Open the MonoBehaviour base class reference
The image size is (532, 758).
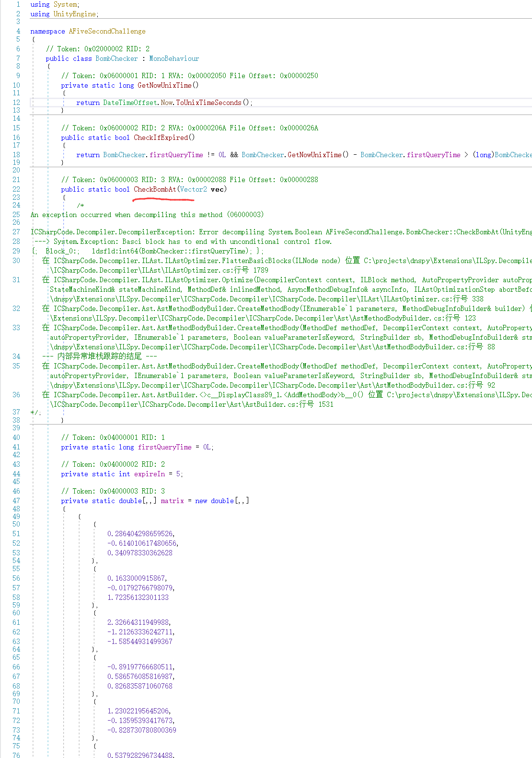(174, 58)
